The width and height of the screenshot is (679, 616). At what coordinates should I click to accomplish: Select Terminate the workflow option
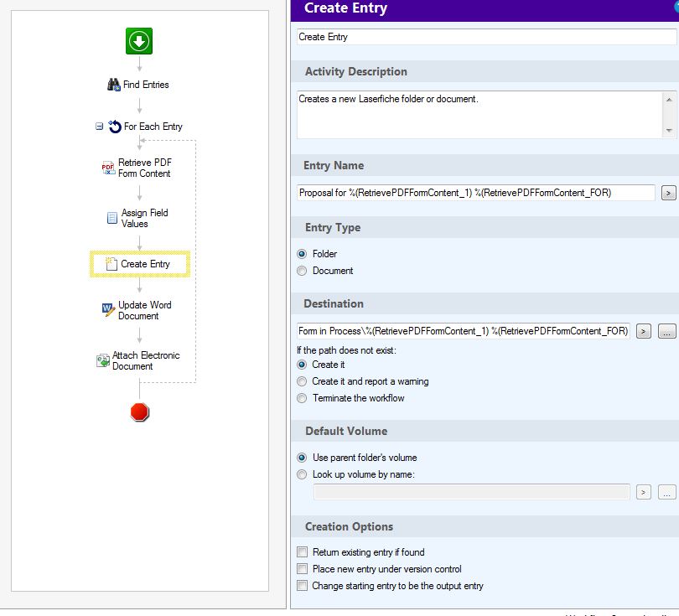pyautogui.click(x=302, y=398)
